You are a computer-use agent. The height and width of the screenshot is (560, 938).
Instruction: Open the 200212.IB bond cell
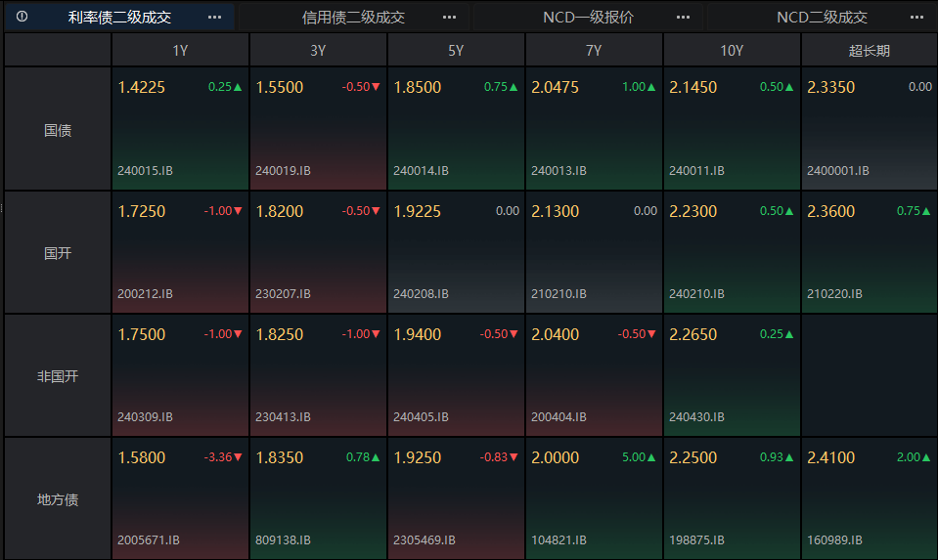tap(180, 252)
